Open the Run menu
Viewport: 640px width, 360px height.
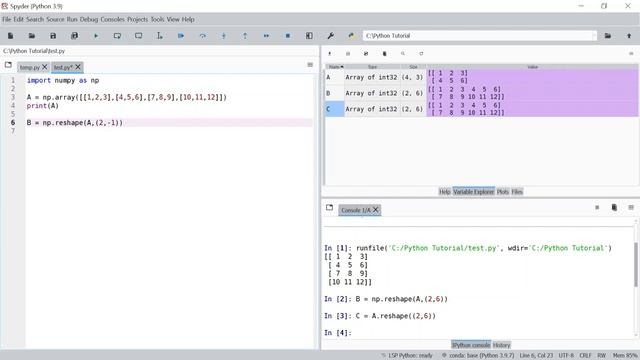pyautogui.click(x=72, y=19)
